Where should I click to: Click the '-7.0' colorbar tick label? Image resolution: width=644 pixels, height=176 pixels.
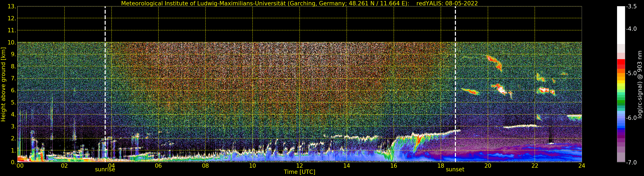coord(632,163)
